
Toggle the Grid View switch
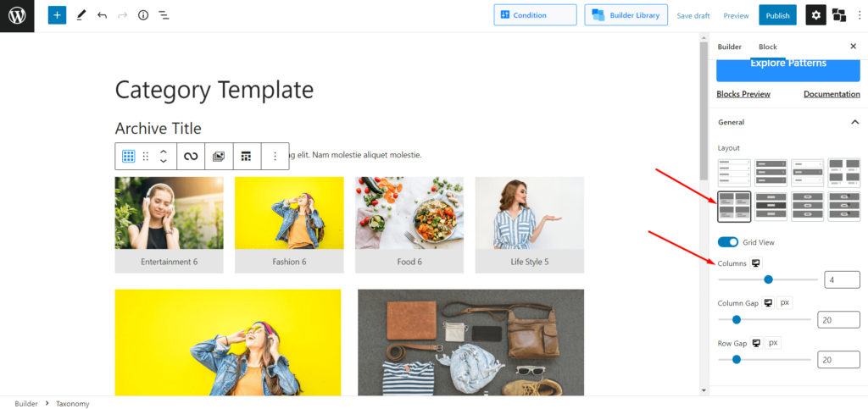pos(728,242)
